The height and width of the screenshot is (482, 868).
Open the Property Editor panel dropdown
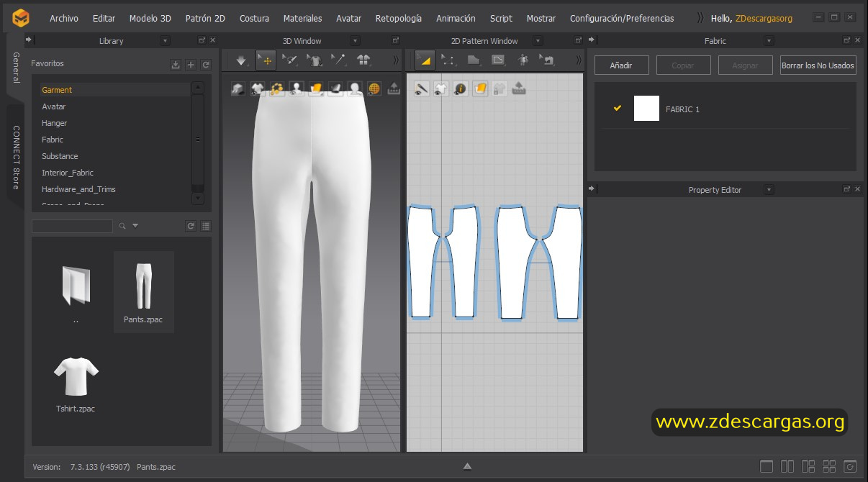click(769, 190)
